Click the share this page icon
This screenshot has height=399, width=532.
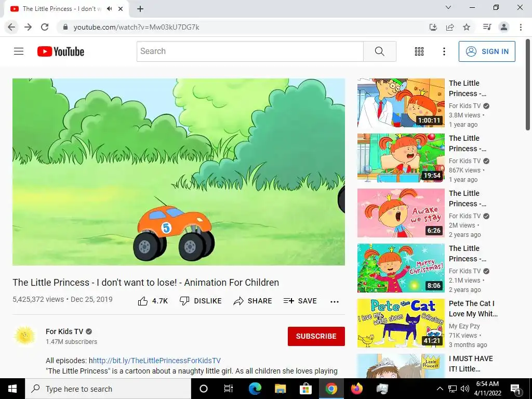(x=450, y=27)
